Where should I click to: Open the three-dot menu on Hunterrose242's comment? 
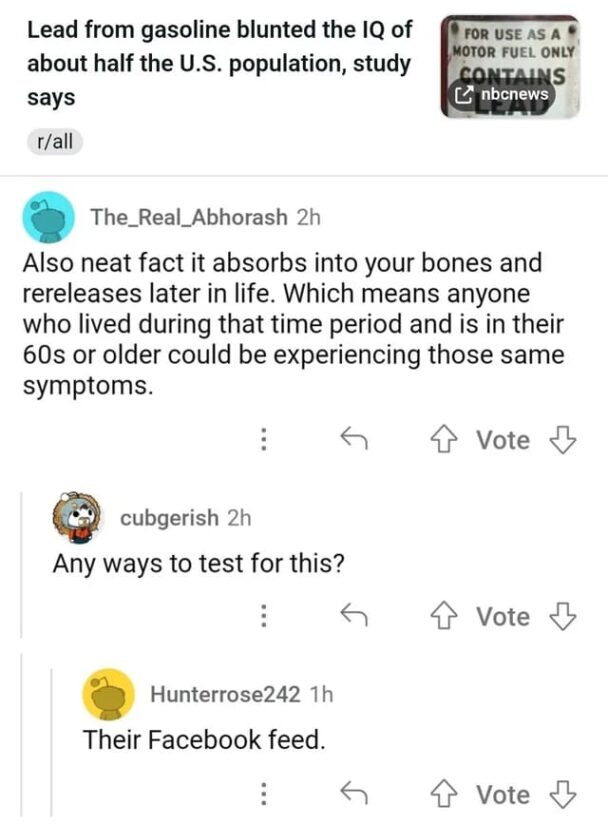click(263, 795)
